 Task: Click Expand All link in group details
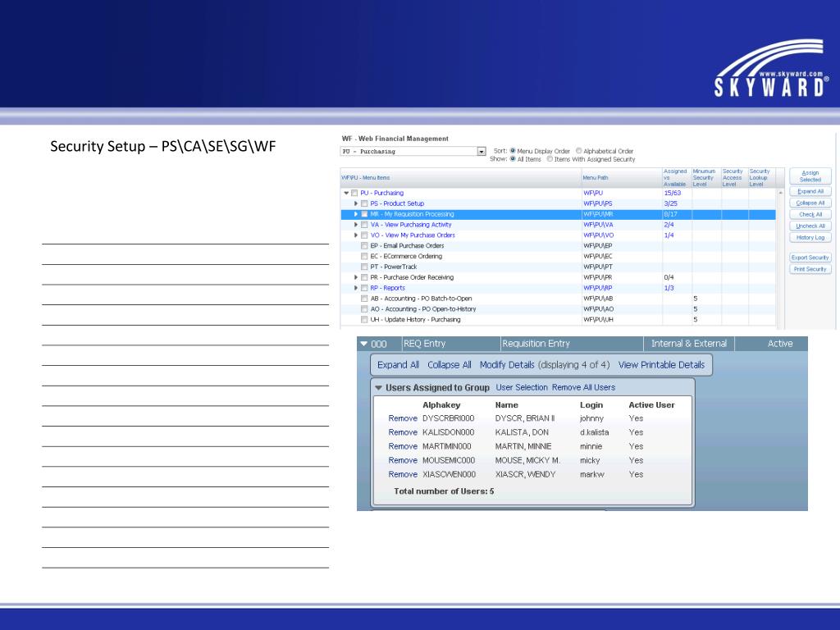coord(398,365)
